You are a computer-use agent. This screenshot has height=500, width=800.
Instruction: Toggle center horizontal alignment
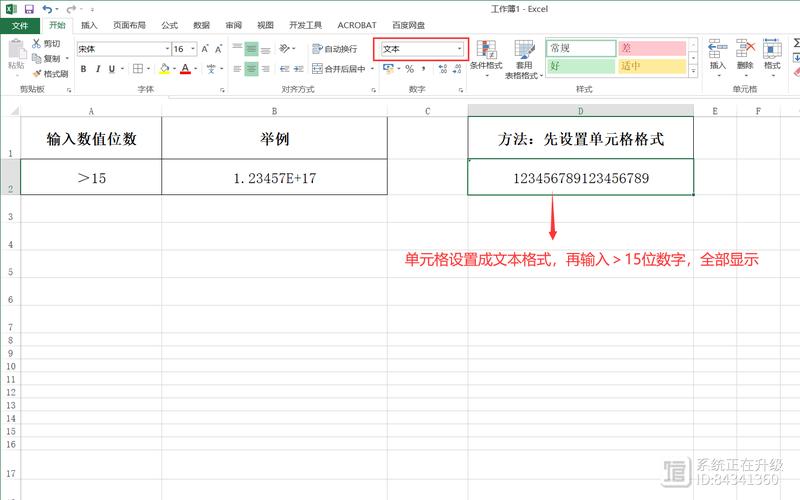click(x=251, y=68)
